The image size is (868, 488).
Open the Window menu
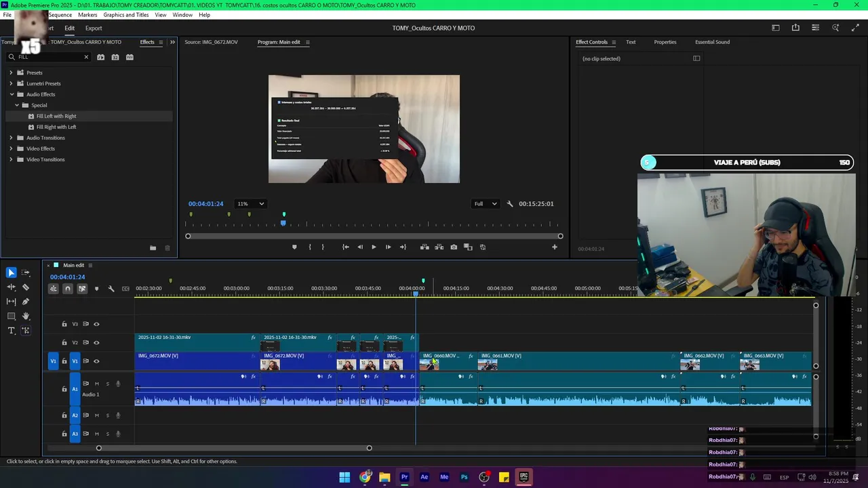tap(182, 15)
